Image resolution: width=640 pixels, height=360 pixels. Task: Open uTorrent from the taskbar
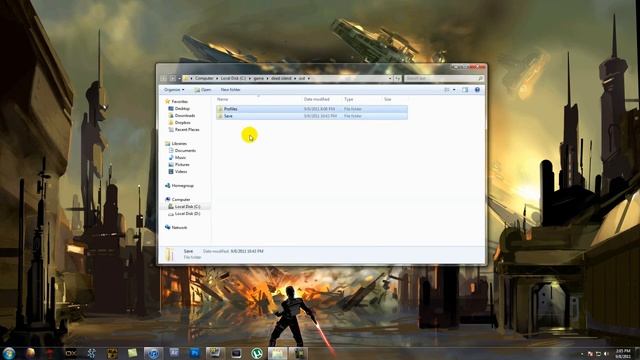click(256, 353)
